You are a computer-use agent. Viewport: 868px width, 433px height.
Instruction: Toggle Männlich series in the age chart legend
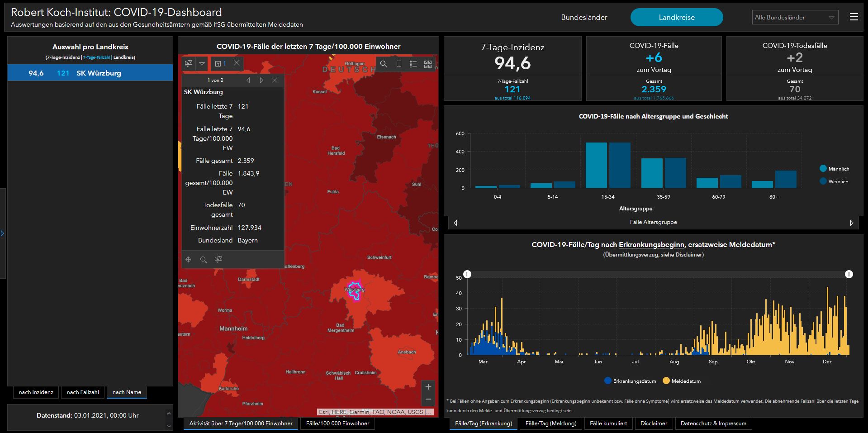coord(834,169)
